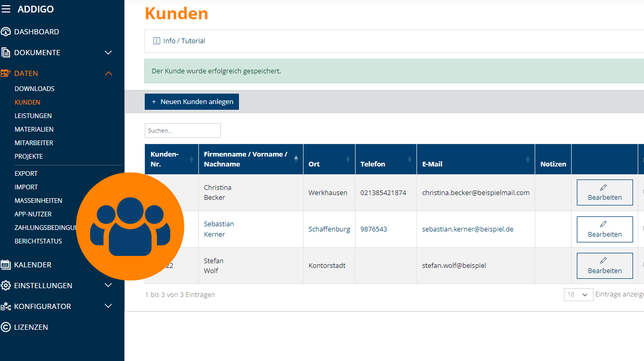Open Mitarbeiter under Daten
Screen dimensions: 644x361
click(x=34, y=143)
